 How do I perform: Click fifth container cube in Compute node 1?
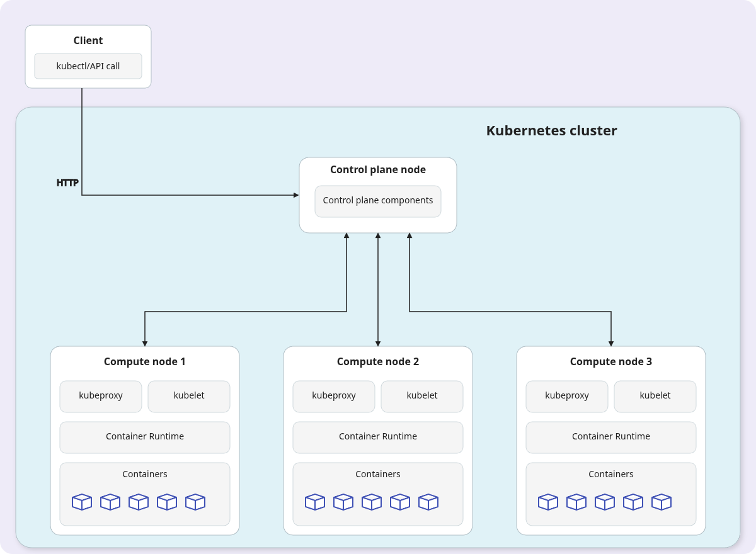coord(195,502)
